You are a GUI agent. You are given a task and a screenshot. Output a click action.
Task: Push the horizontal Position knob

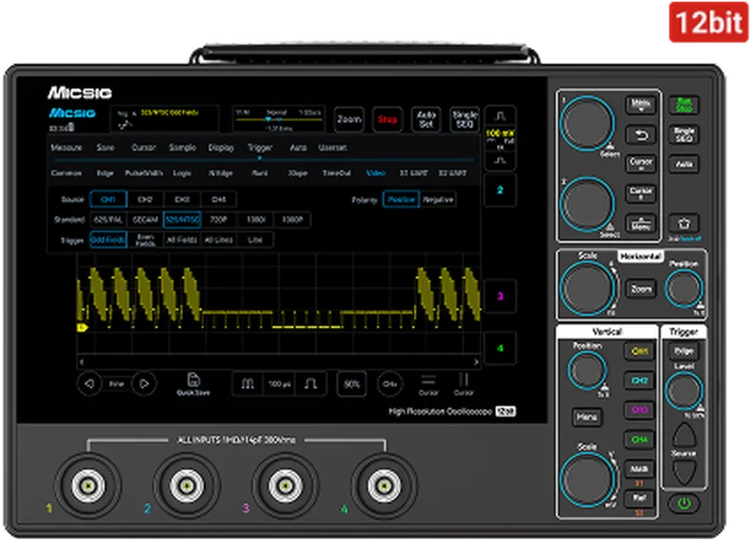[x=683, y=288]
